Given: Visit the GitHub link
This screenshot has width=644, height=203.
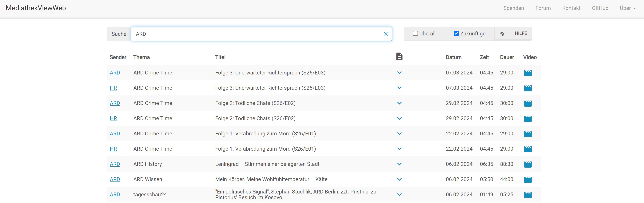Looking at the screenshot, I should tap(600, 8).
